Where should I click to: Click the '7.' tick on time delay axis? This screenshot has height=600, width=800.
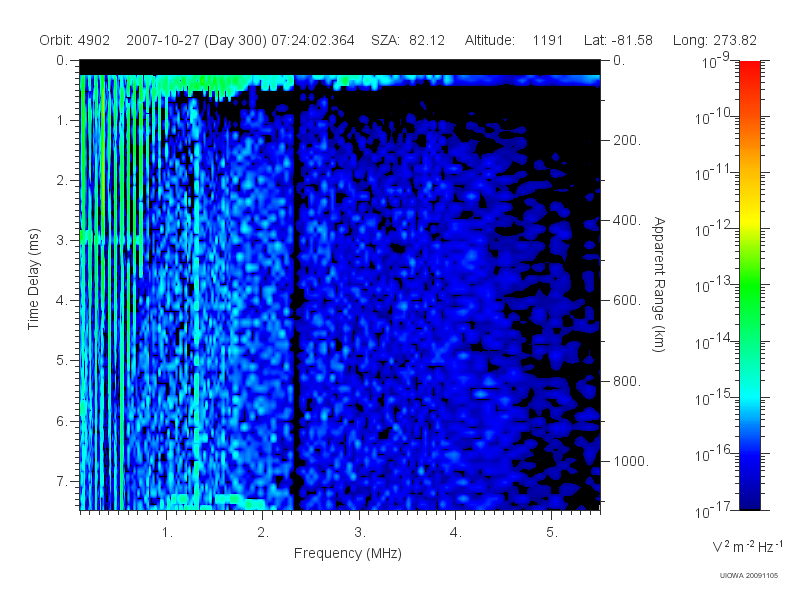[x=62, y=481]
